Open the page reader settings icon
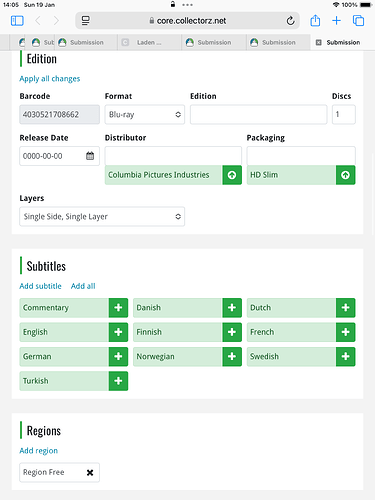The width and height of the screenshot is (375, 500). [86, 21]
